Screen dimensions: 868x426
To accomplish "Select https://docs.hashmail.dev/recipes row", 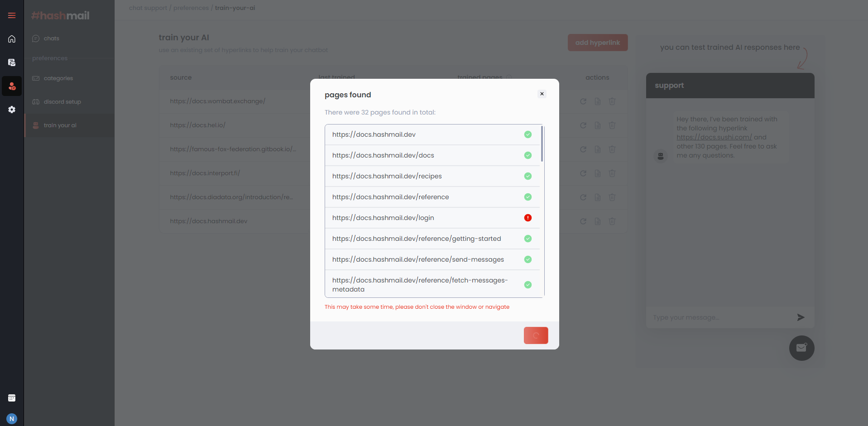I will (x=432, y=176).
